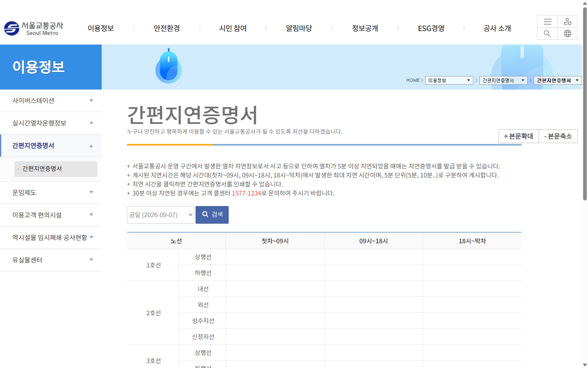The width and height of the screenshot is (588, 368).
Task: Click the 09시~18시 column header
Action: pos(374,241)
